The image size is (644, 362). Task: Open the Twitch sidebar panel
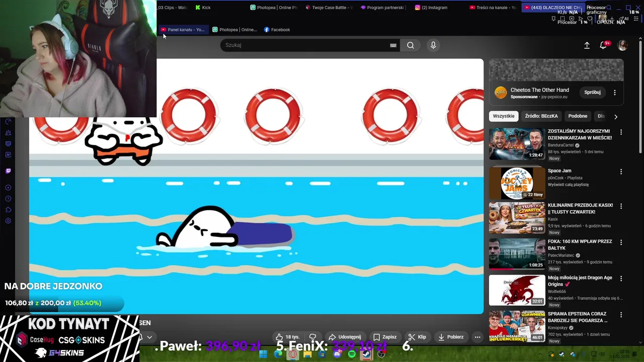[8, 171]
